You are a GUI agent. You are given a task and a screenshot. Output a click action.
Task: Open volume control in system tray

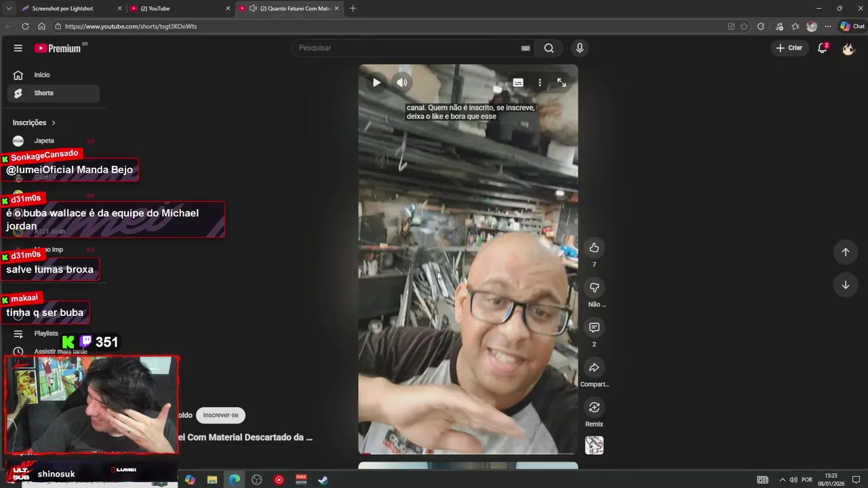(x=793, y=480)
